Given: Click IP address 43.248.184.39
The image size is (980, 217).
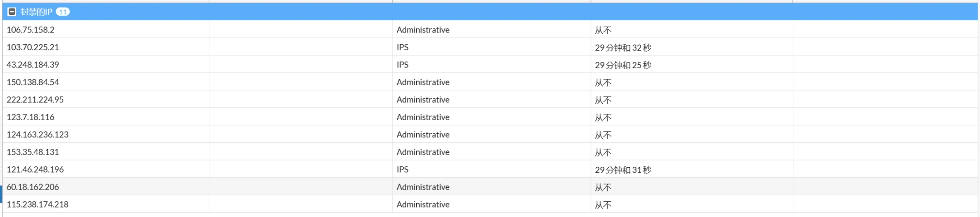Looking at the screenshot, I should [x=33, y=65].
